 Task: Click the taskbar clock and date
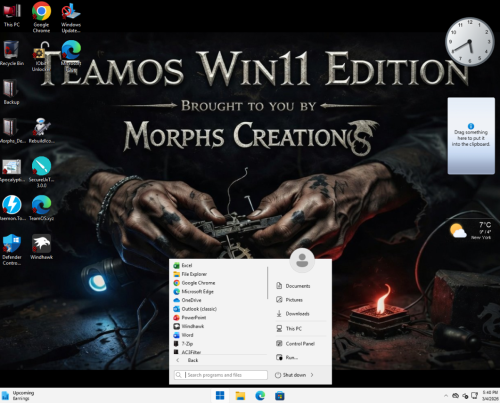click(x=490, y=396)
